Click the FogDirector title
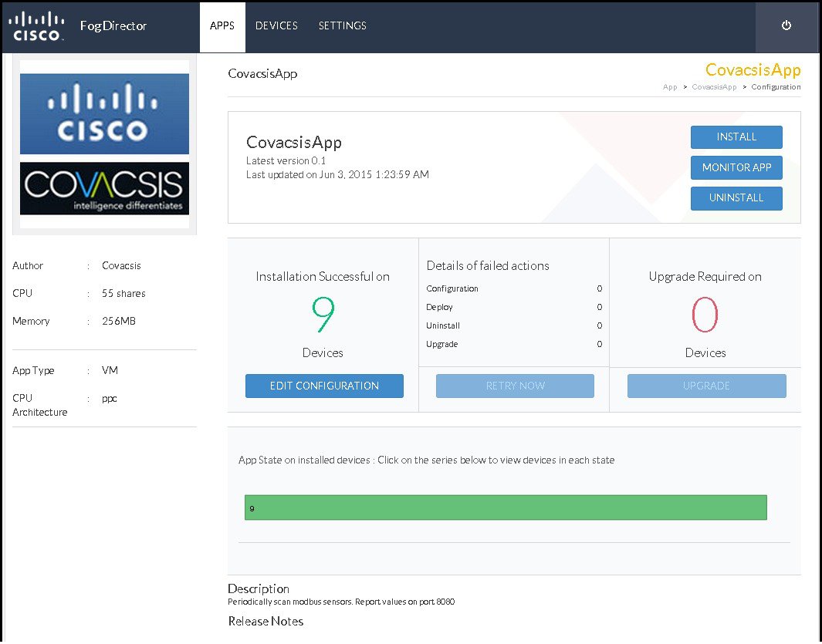Viewport: 822px width, 644px height. pos(113,25)
